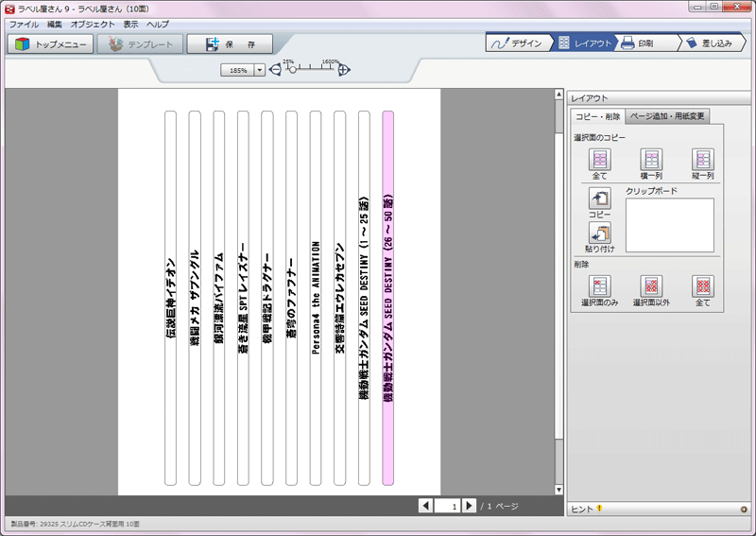Viewport: 756px width, 536px height.
Task: Click the コピー clipboard icon
Action: pos(600,199)
